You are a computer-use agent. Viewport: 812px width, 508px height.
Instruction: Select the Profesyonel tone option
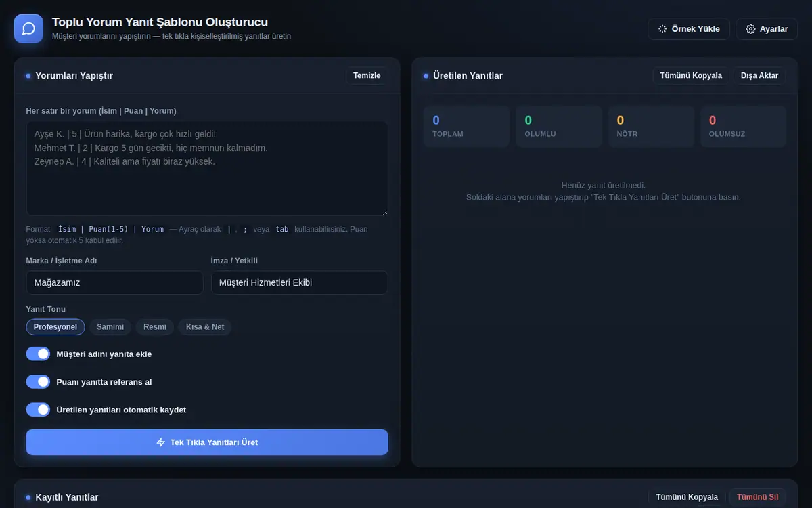click(55, 327)
